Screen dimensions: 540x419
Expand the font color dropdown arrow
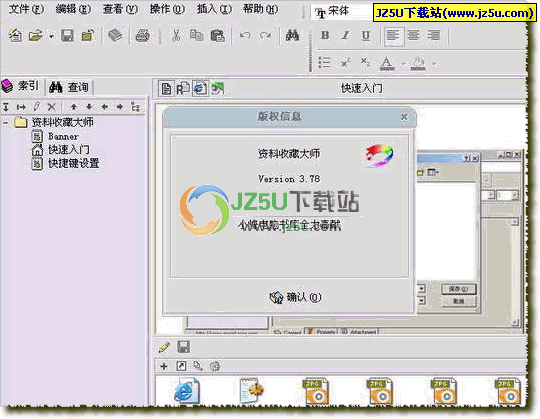click(403, 64)
